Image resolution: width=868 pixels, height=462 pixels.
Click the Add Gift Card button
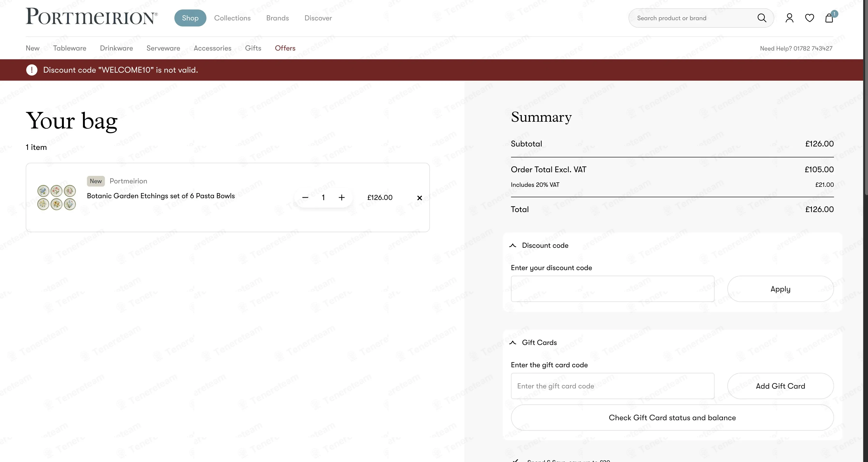(780, 386)
